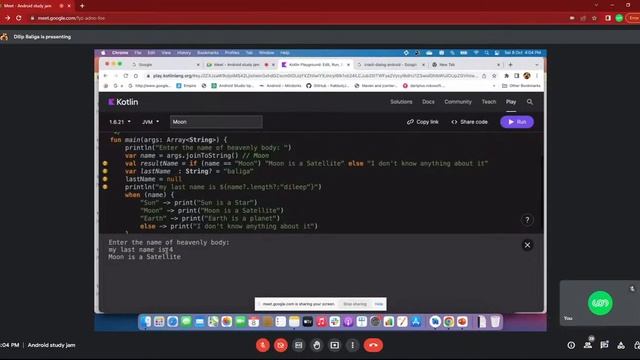The width and height of the screenshot is (640, 360).
Task: Click your self-view tile labeled You
Action: [600, 303]
